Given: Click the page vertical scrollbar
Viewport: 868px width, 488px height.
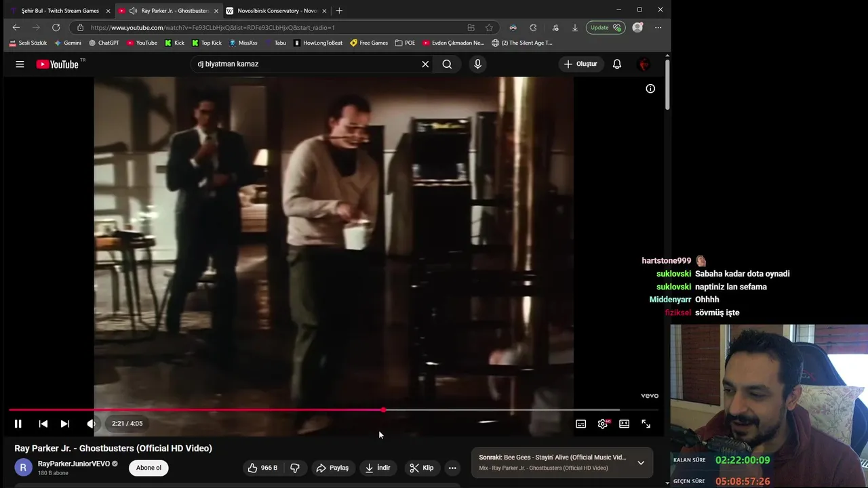Looking at the screenshot, I should pyautogui.click(x=667, y=85).
